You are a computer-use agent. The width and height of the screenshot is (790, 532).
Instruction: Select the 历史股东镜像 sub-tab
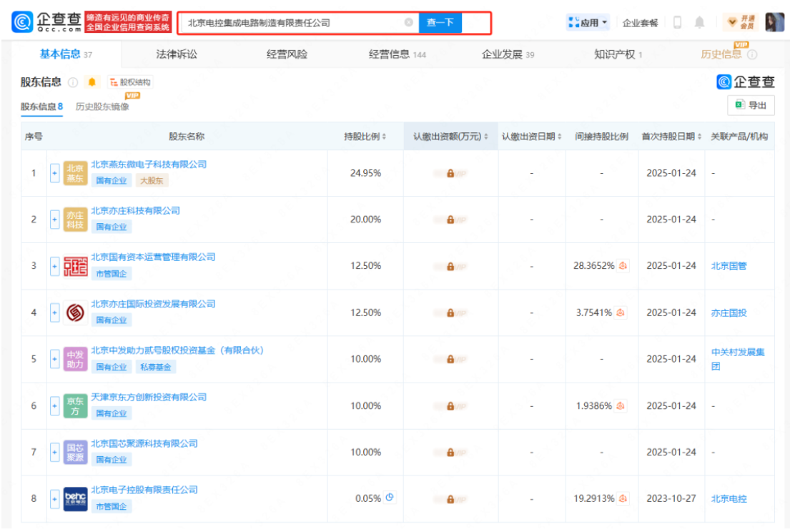(102, 107)
